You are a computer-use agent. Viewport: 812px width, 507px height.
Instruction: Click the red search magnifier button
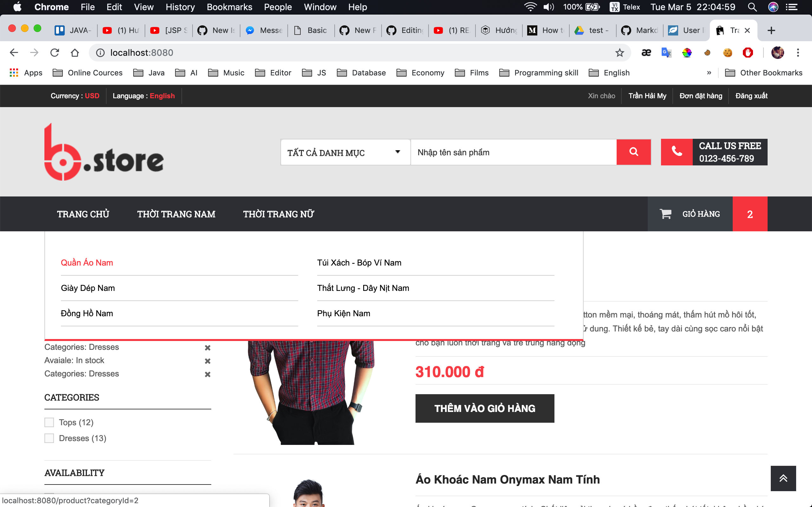633,152
